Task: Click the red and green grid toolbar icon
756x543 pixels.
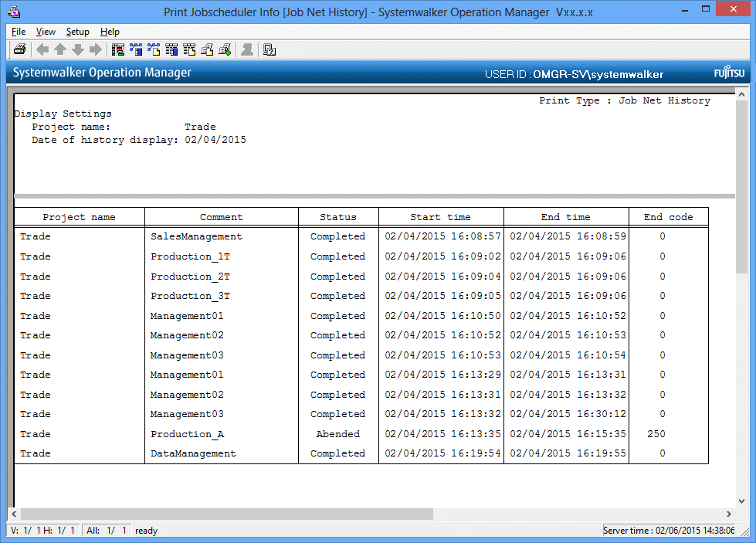Action: 118,50
